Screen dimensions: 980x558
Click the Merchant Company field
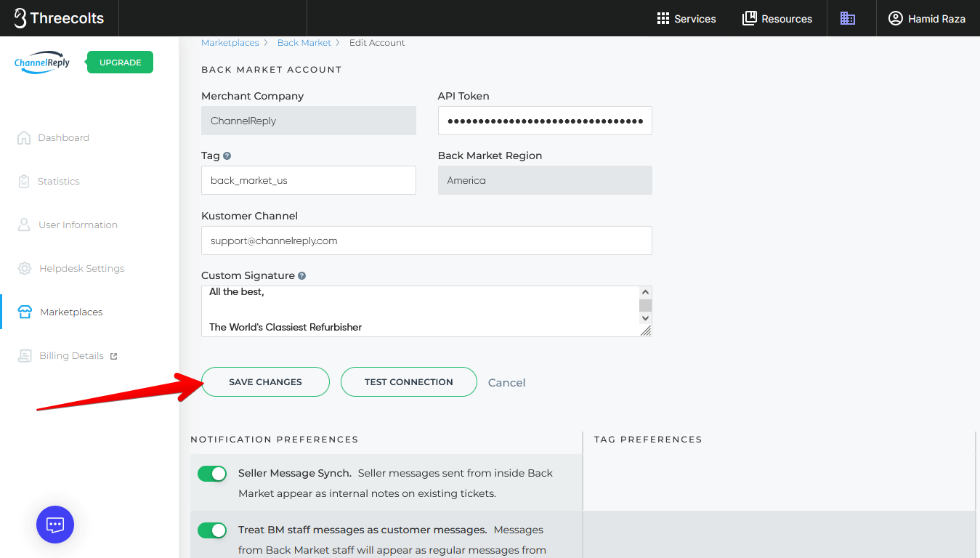(x=309, y=121)
